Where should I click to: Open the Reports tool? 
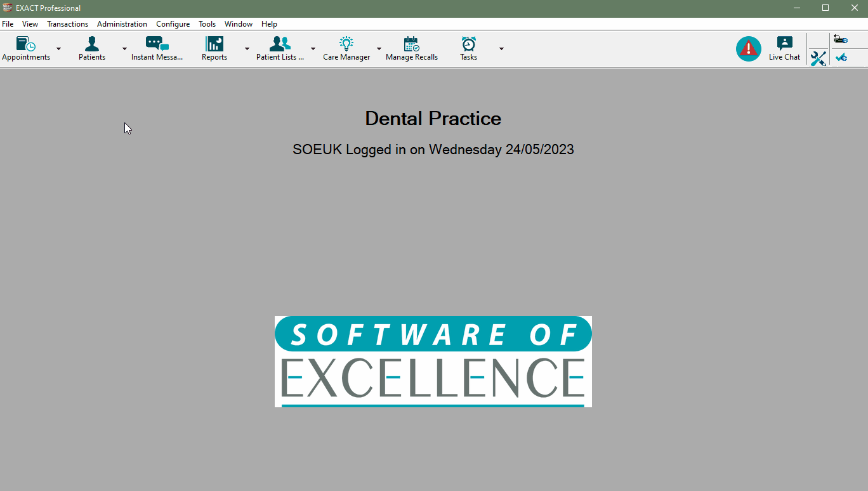[x=214, y=49]
